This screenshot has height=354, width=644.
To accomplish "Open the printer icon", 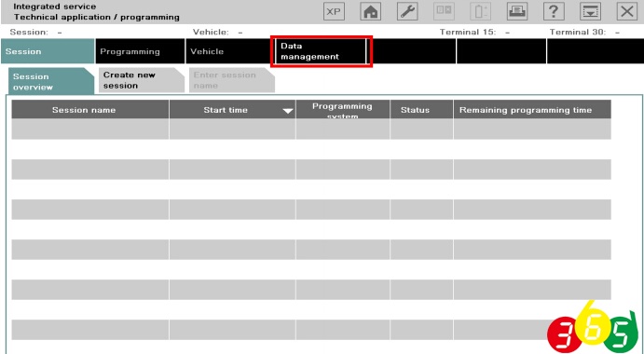I will click(x=517, y=11).
